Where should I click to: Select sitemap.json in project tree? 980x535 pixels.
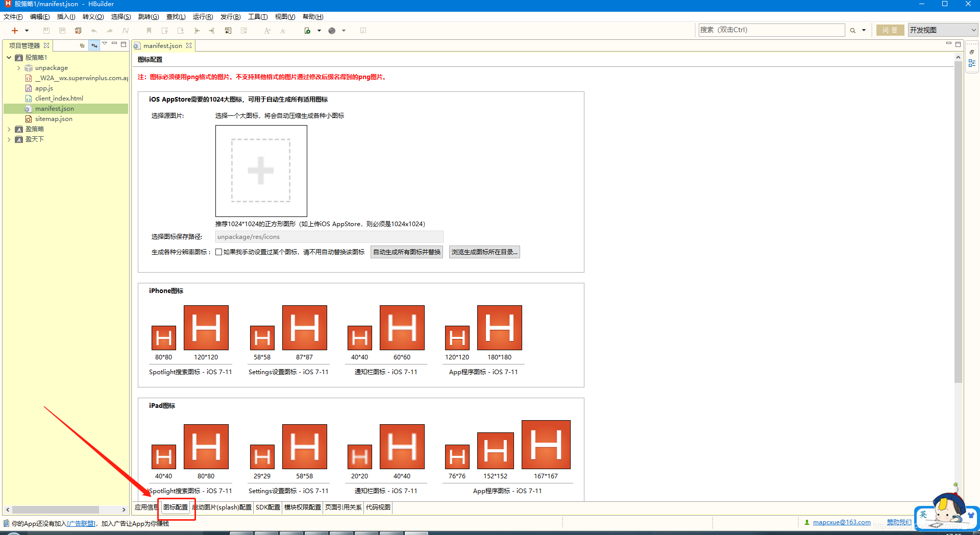[x=54, y=119]
